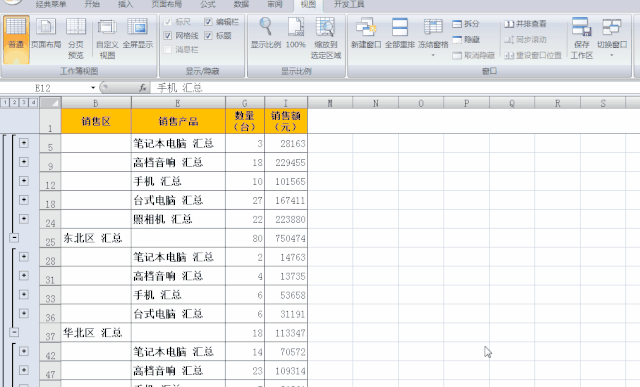Screen dimensions: 640x387
Task: Open Page Break Preview (分页预览)
Action: 76,39
